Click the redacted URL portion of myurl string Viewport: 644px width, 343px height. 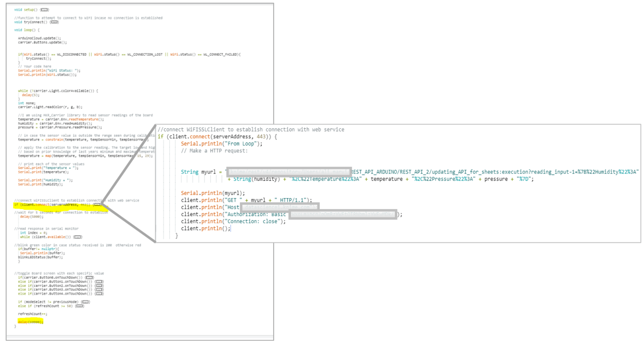coord(288,171)
